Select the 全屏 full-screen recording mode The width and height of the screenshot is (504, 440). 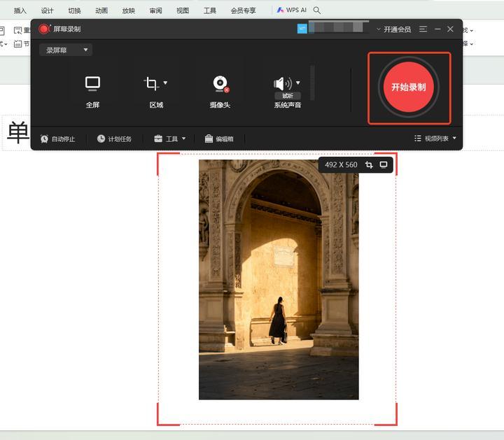(92, 85)
